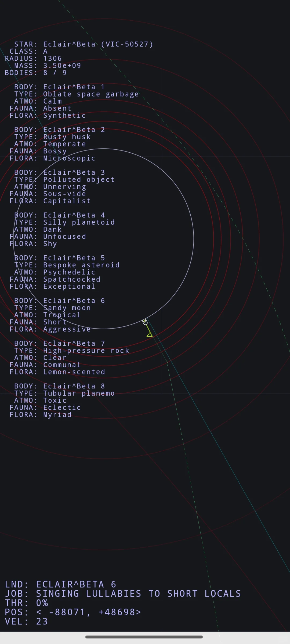Click the flora value Capitalist
Screen dimensions: 290x644
tap(67, 201)
